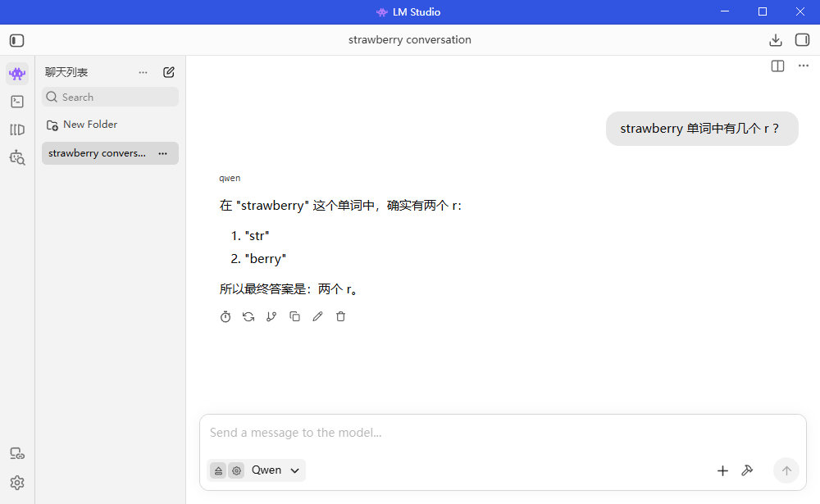Create a new chat with compose icon
Viewport: 820px width, 504px height.
pyautogui.click(x=169, y=72)
